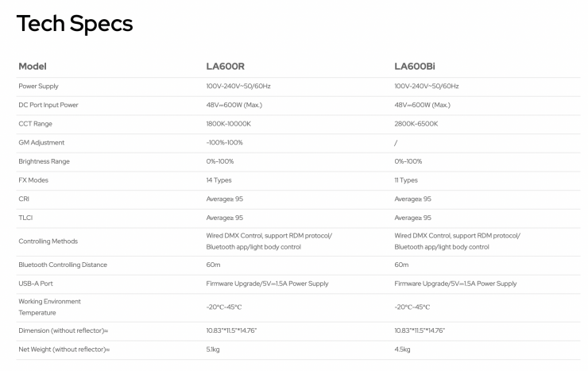Select the Power Supply row label
588x371 pixels.
(38, 86)
